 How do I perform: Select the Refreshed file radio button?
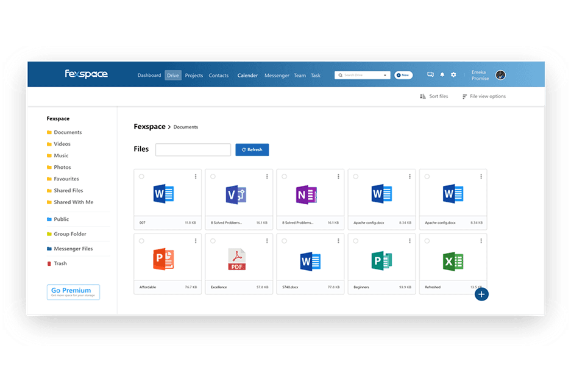tap(427, 241)
